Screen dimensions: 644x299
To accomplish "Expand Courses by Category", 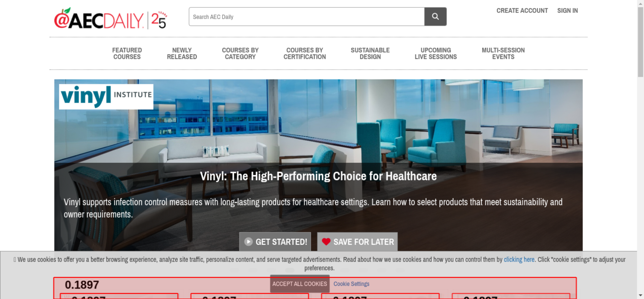I will tap(240, 53).
